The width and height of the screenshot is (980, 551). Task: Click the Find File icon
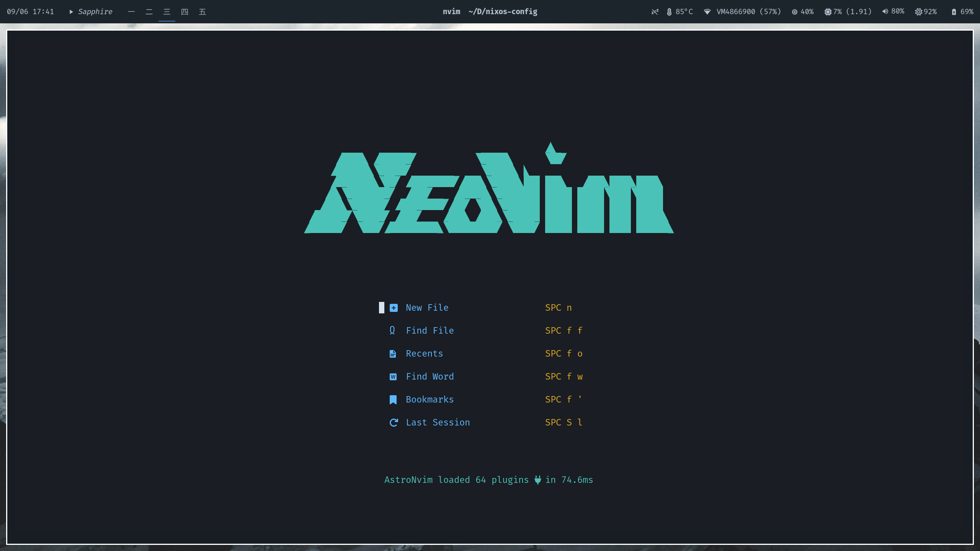(392, 330)
